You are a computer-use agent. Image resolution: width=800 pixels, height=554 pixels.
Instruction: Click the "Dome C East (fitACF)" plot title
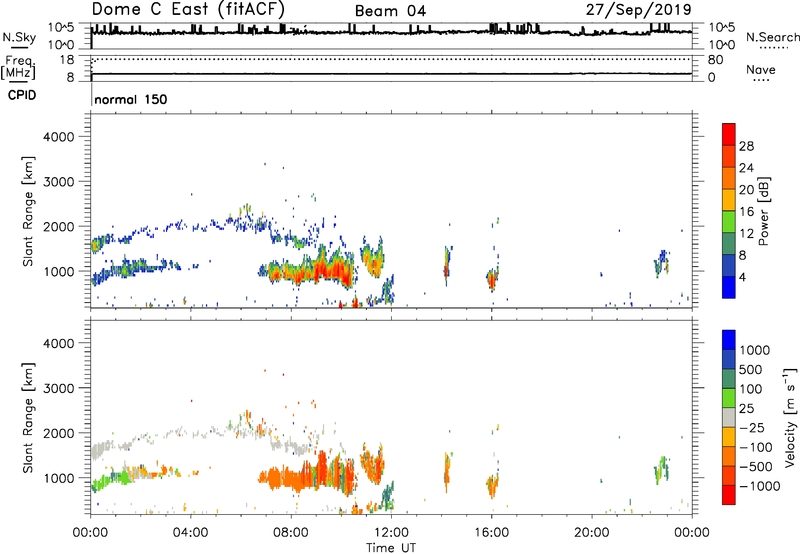tap(188, 9)
